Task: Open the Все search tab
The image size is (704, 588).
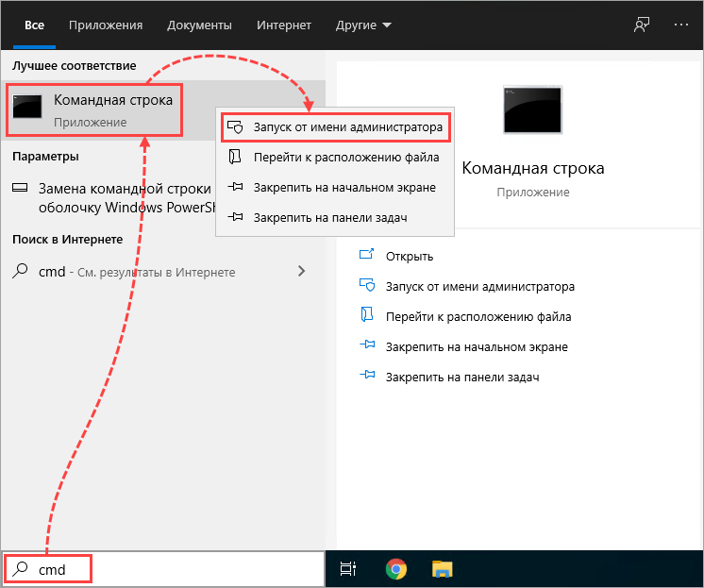Action: click(34, 25)
